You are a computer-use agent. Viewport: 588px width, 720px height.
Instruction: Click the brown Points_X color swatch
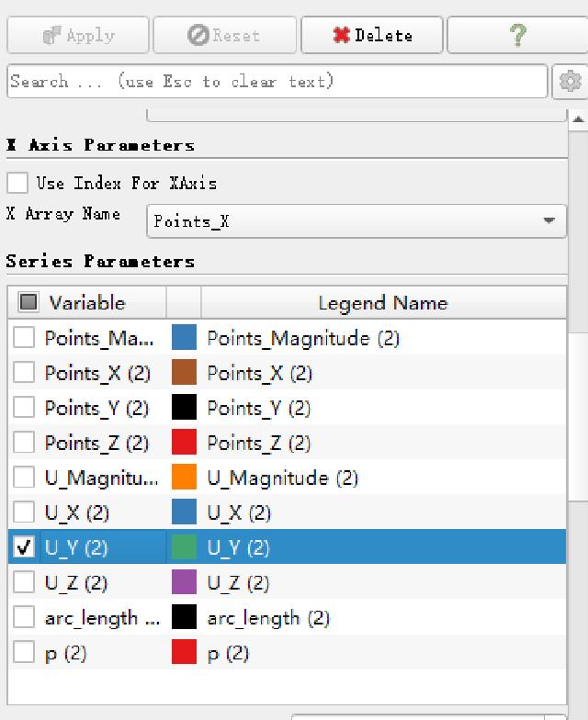click(x=184, y=374)
